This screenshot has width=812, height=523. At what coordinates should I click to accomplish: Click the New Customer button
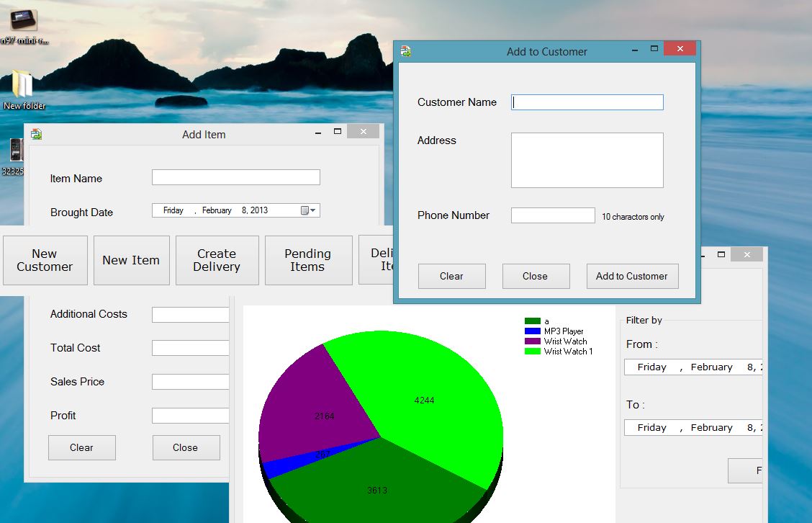point(45,260)
